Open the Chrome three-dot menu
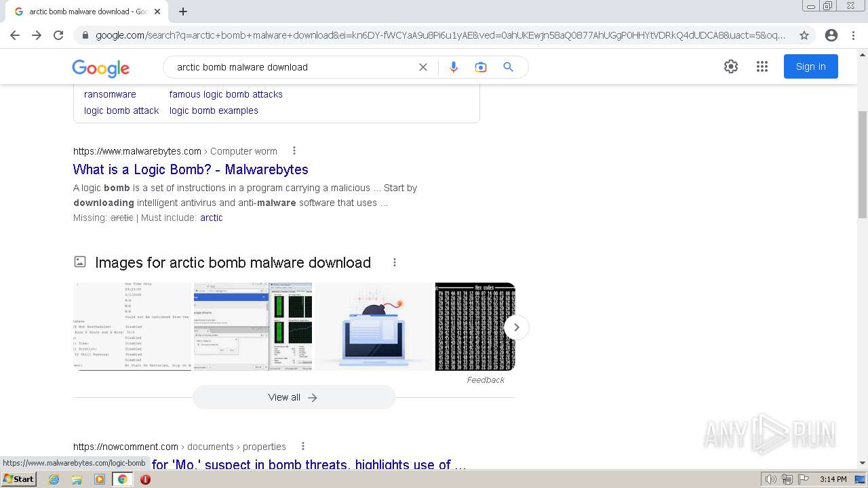This screenshot has width=868, height=488. 853,35
